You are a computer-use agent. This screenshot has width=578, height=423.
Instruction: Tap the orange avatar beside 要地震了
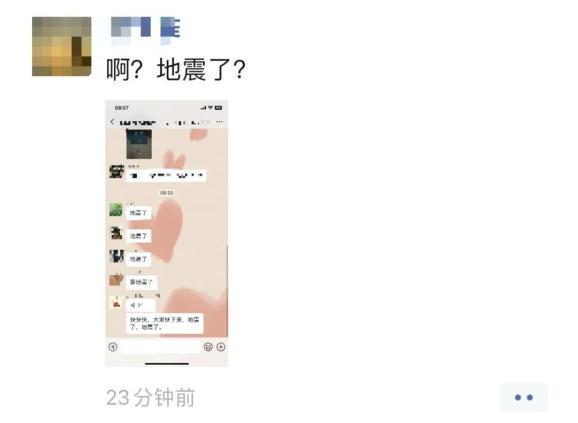[x=116, y=279]
